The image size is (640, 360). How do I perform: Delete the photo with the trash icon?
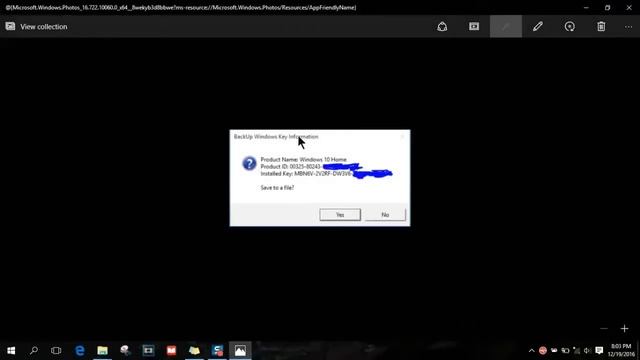[x=601, y=27]
